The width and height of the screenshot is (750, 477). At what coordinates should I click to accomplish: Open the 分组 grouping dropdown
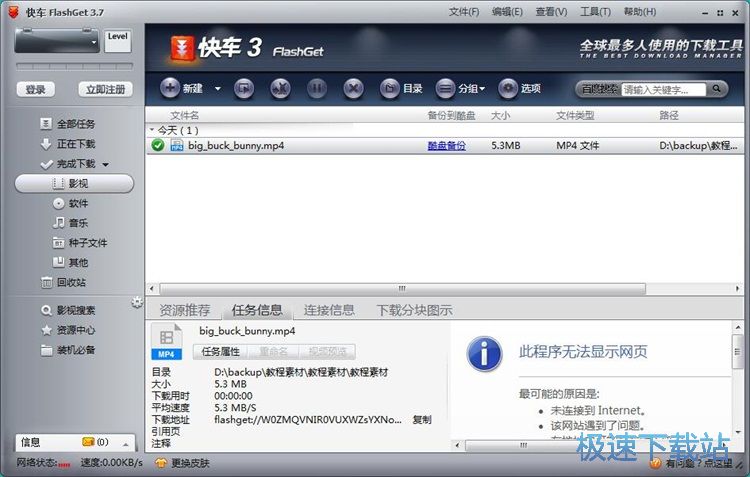point(460,89)
